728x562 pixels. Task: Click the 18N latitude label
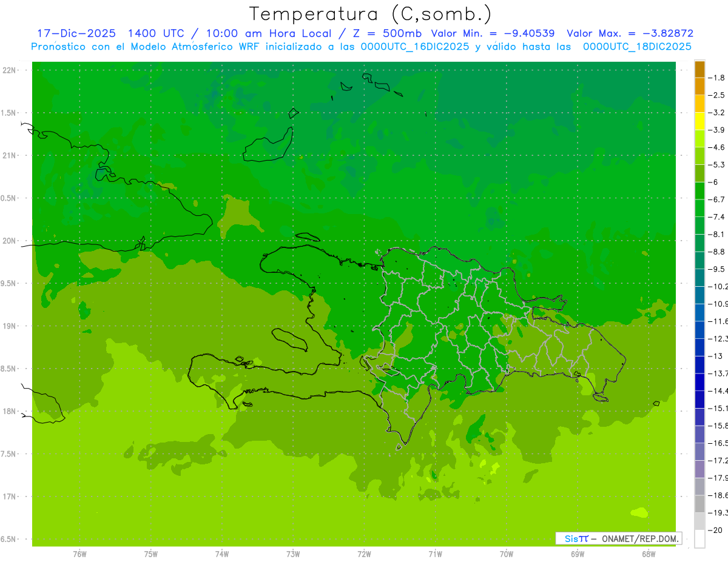click(10, 412)
